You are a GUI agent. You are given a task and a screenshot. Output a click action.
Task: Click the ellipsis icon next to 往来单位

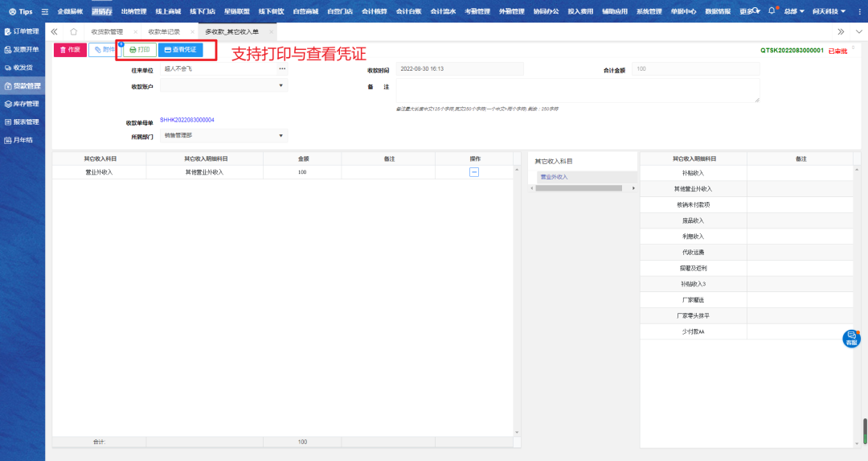pos(282,69)
